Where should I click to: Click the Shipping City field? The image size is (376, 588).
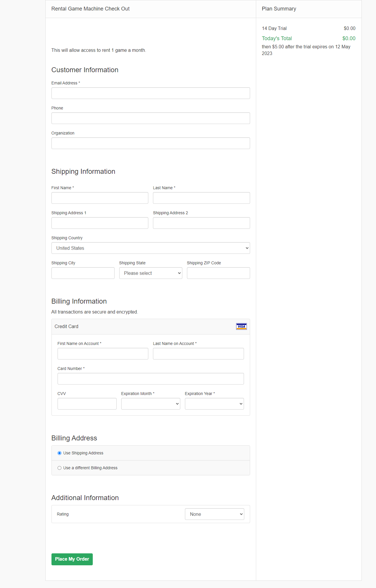tap(83, 273)
